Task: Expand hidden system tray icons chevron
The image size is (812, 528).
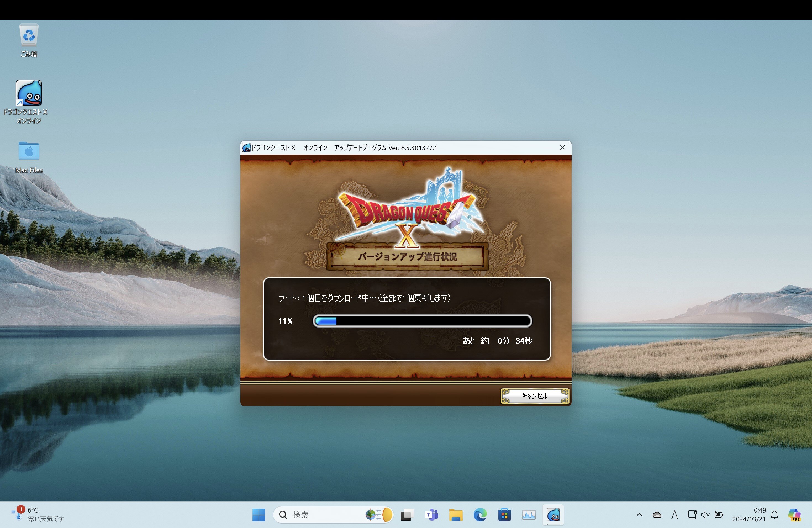Action: pos(639,515)
